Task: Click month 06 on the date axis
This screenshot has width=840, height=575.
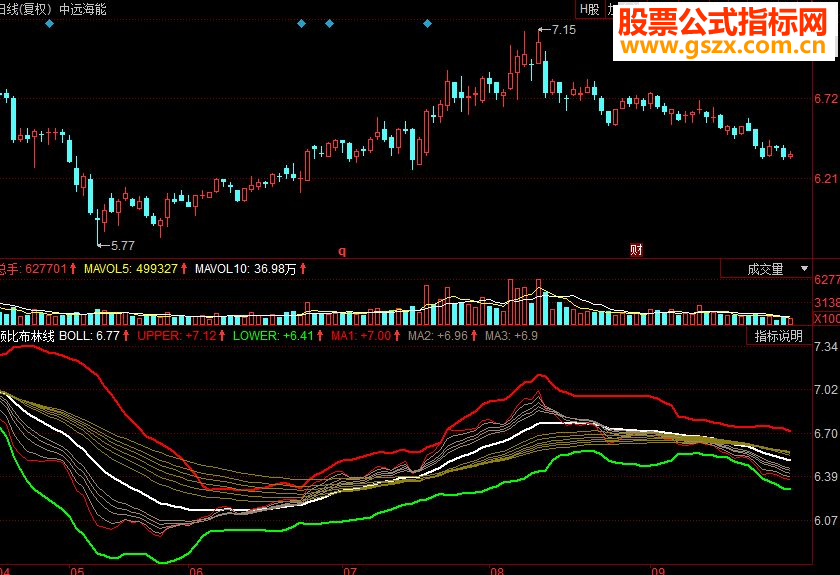Action: 196,570
